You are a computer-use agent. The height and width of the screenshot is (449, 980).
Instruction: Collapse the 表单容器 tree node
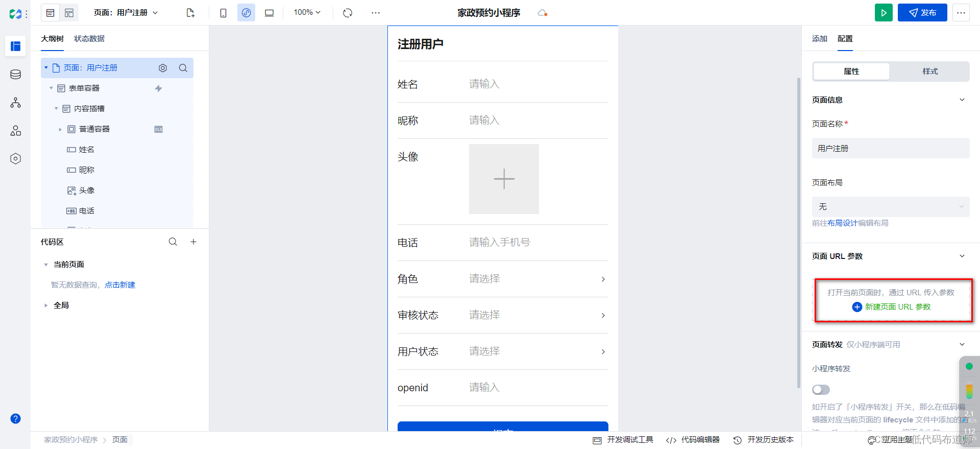[x=51, y=88]
